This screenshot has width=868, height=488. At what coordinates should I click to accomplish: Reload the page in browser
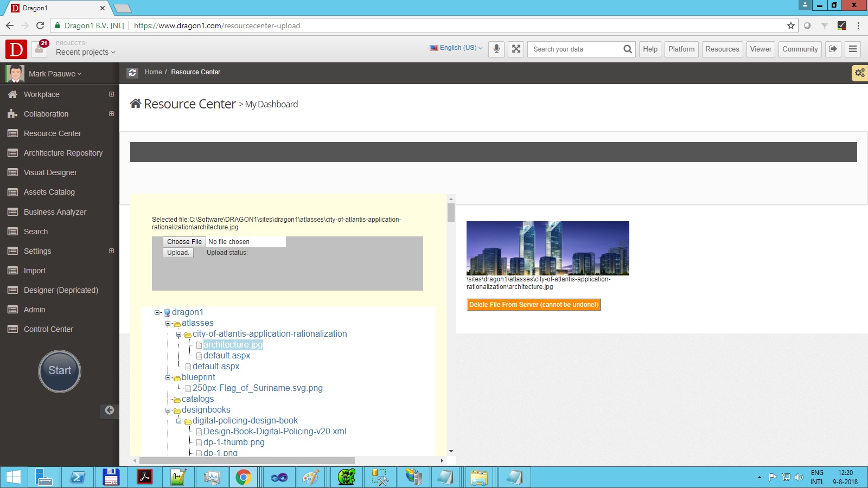[x=40, y=25]
